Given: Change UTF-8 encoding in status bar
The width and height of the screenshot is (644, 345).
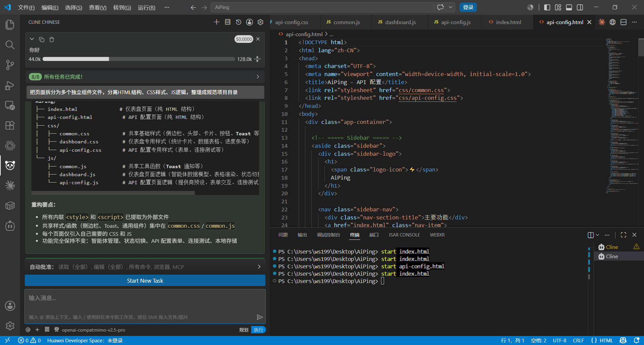Looking at the screenshot, I should point(559,340).
